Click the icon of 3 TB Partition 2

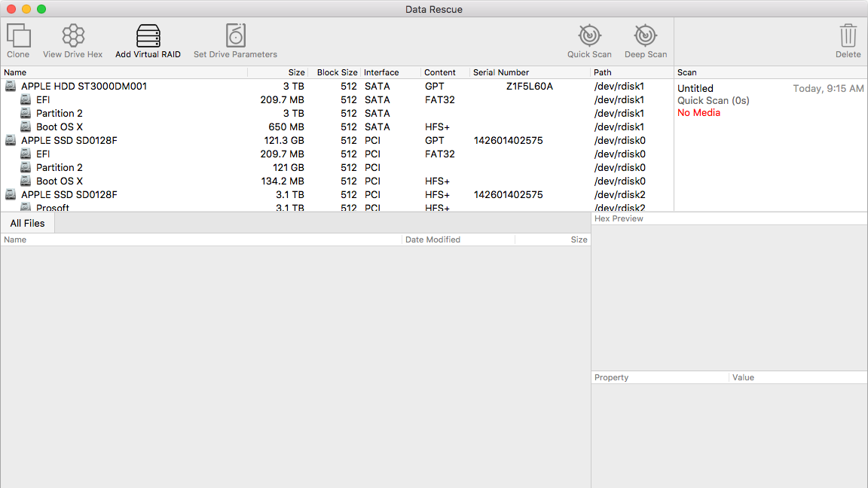click(x=26, y=113)
